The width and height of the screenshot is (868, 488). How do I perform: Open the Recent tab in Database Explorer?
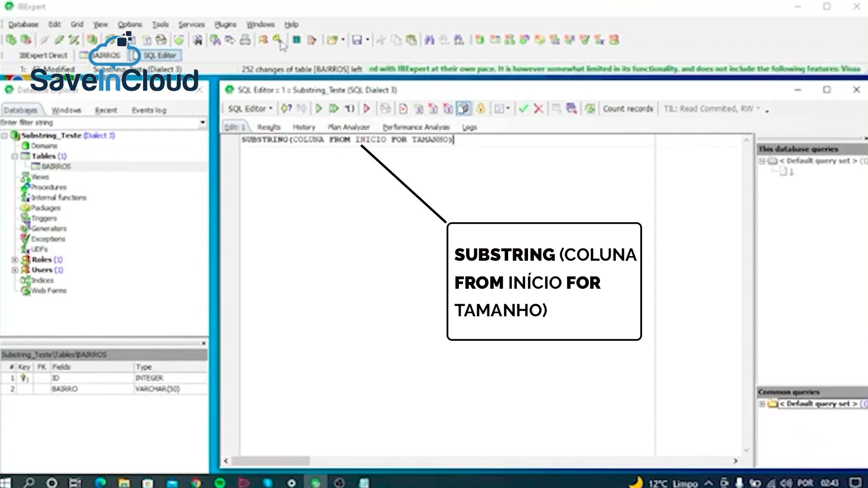(x=106, y=110)
